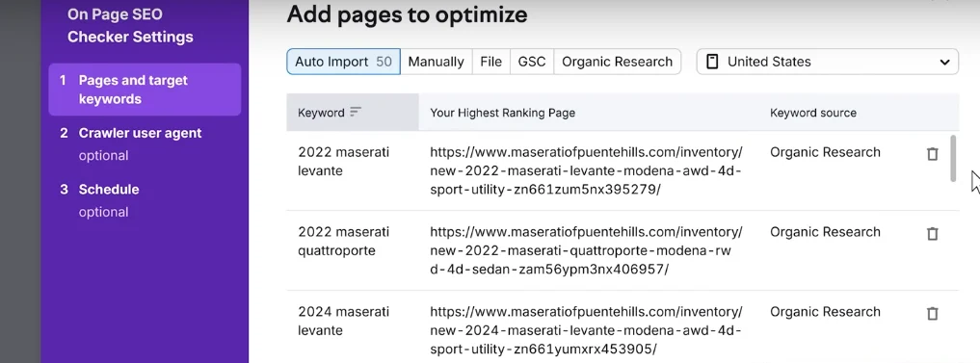Image resolution: width=980 pixels, height=363 pixels.
Task: Click the table's vertical scrollbar thumb
Action: tap(953, 158)
